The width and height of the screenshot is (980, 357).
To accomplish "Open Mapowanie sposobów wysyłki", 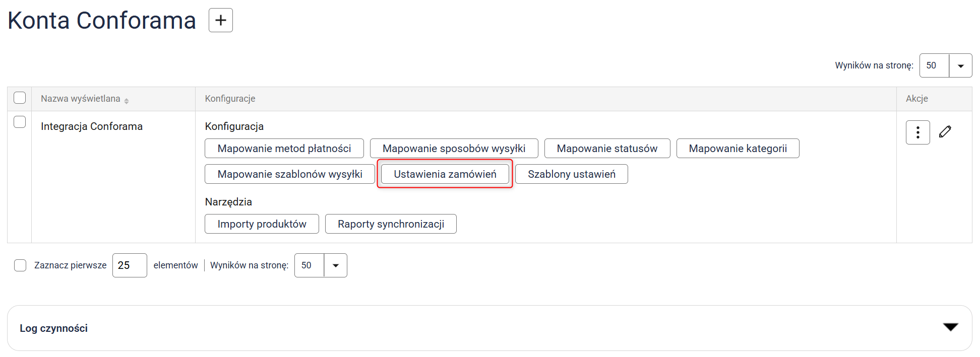I will [454, 149].
